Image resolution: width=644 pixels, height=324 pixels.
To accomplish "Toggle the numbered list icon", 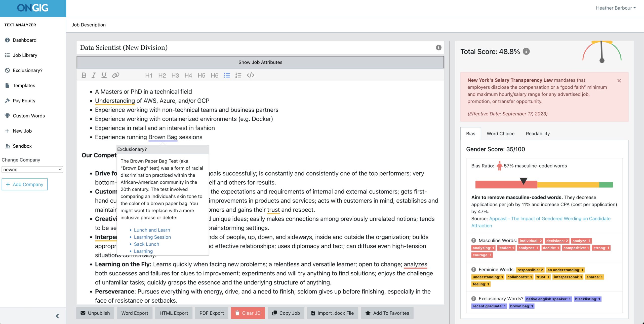I will point(238,75).
